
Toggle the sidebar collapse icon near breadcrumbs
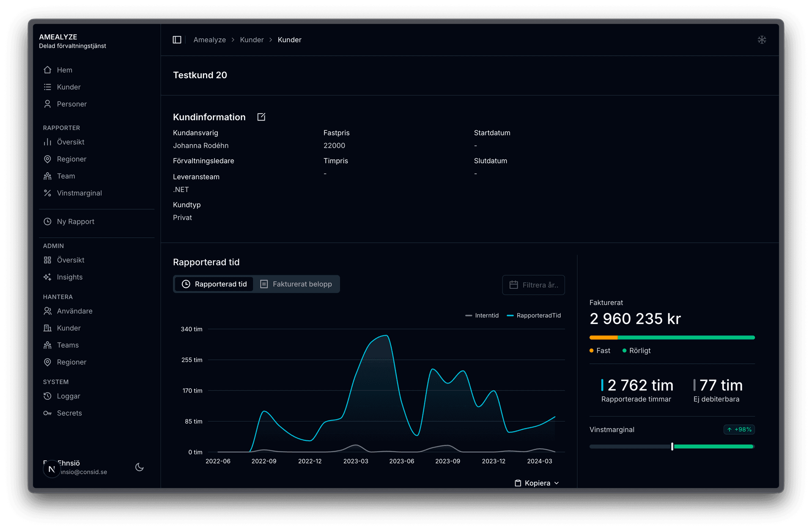[177, 39]
